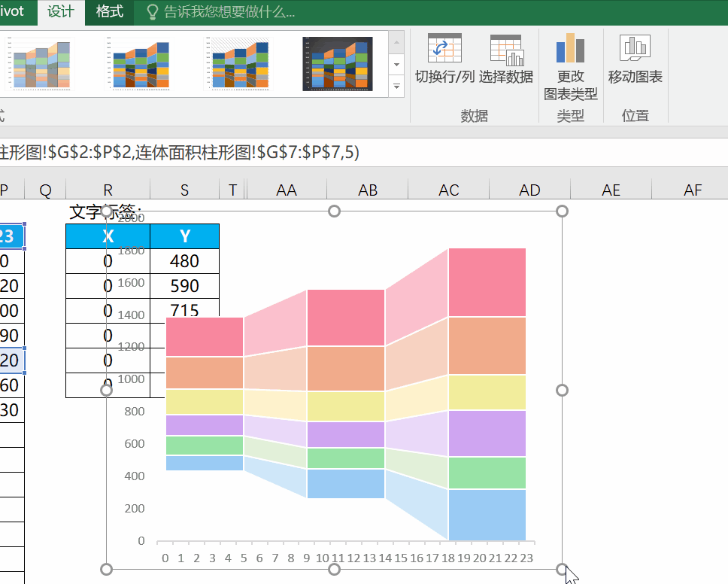Apply the dark background chart style
Screen dimensions: 728x584
[x=337, y=64]
